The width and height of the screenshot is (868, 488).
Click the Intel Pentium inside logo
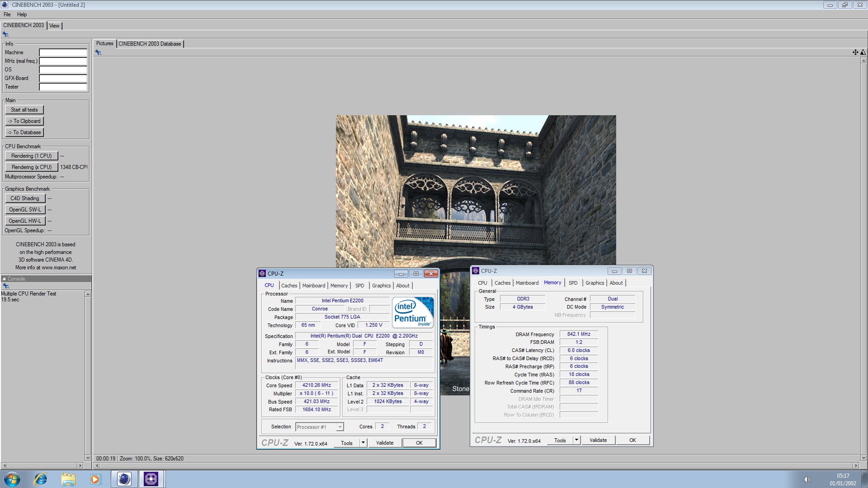[413, 312]
